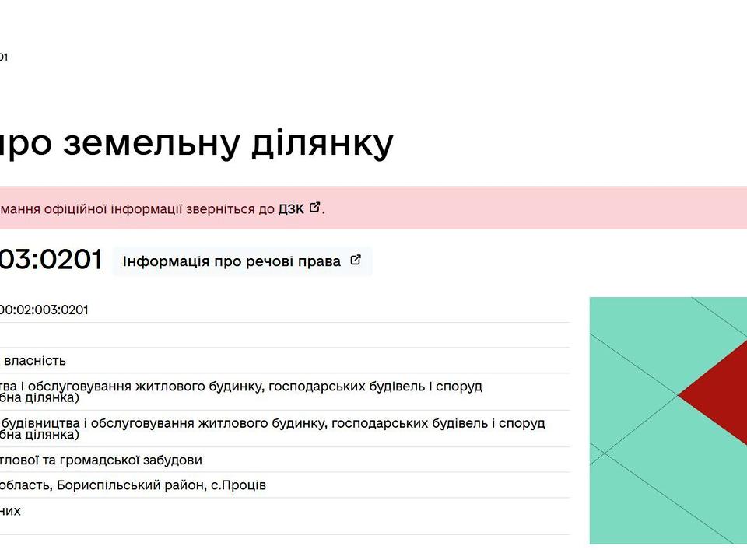Select the address row with 'Бориспільський район, с.Проців'
The image size is (747, 560).
(133, 485)
